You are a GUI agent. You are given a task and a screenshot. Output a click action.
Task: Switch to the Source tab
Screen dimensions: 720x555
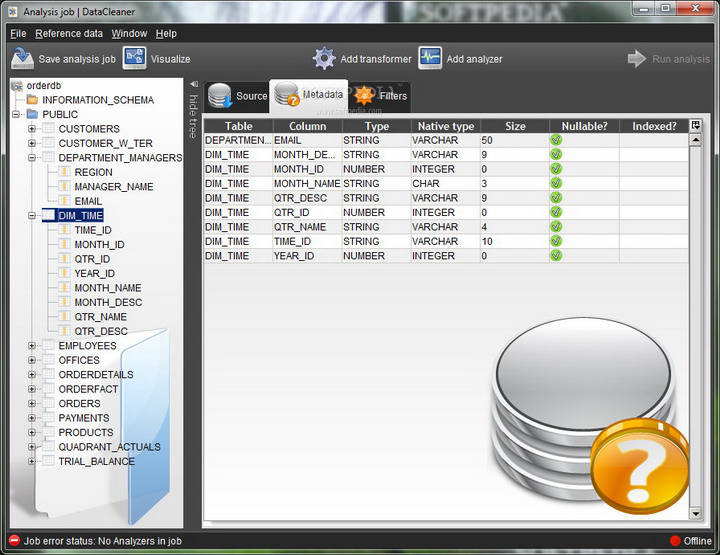click(x=236, y=96)
